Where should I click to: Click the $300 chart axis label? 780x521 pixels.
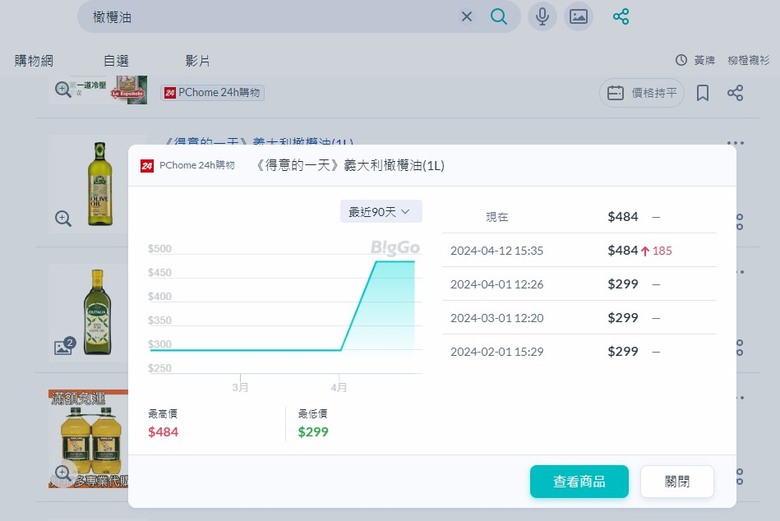click(159, 344)
